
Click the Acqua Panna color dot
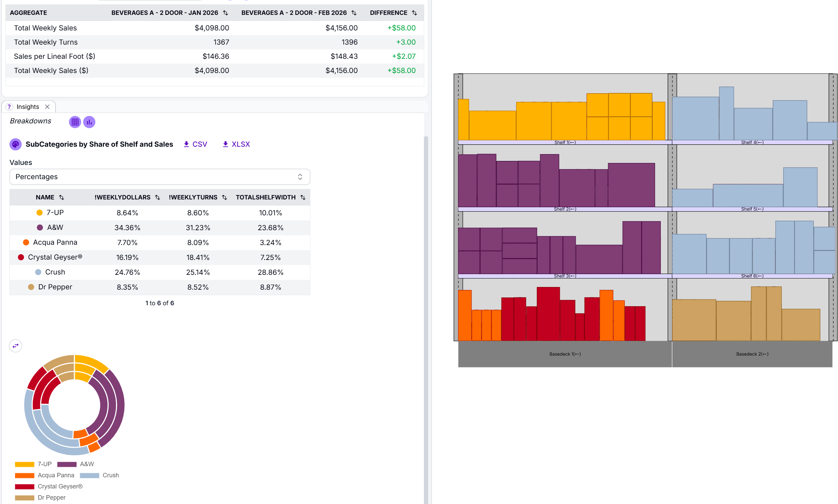click(x=26, y=242)
